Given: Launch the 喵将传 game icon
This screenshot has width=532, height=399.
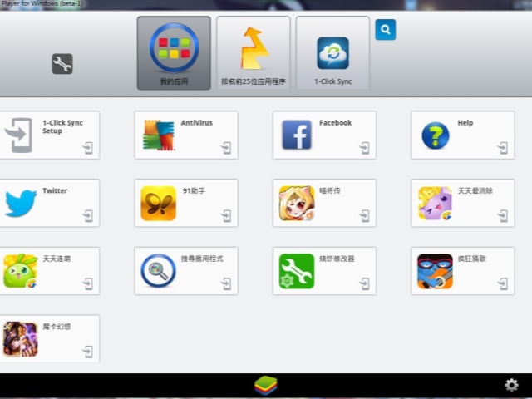Looking at the screenshot, I should click(x=297, y=203).
